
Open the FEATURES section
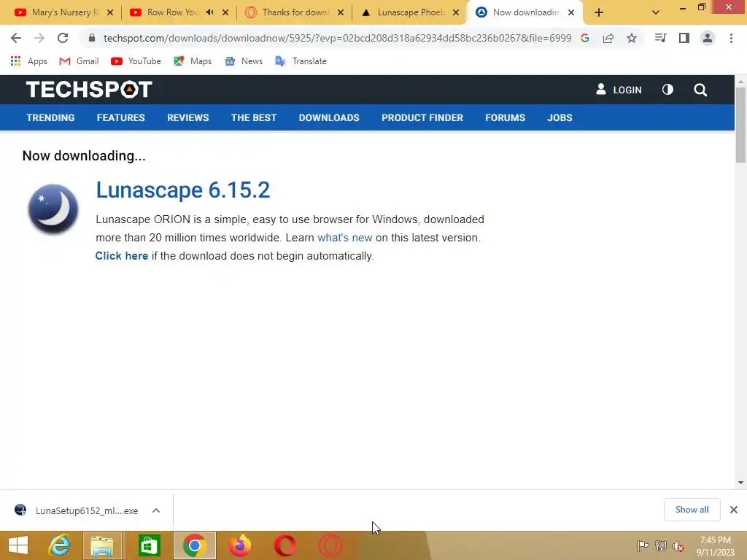pyautogui.click(x=120, y=117)
